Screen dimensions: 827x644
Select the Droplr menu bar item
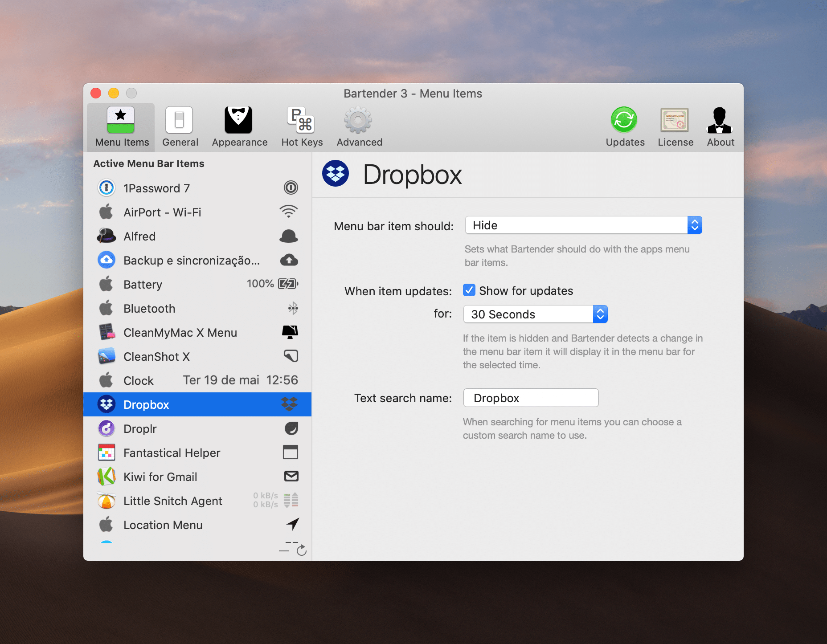tap(140, 428)
